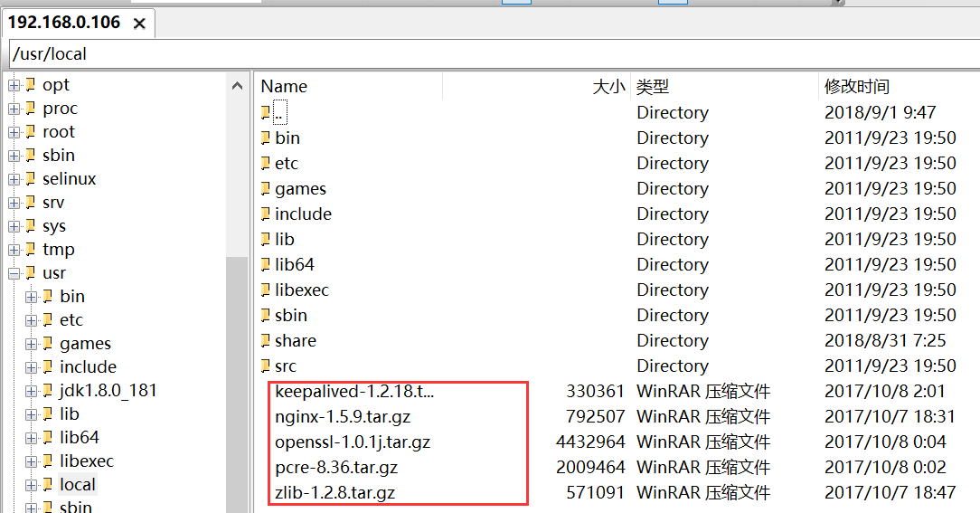Click the share folder icon in file list
Viewport: 980px width, 513px height.
pos(266,340)
